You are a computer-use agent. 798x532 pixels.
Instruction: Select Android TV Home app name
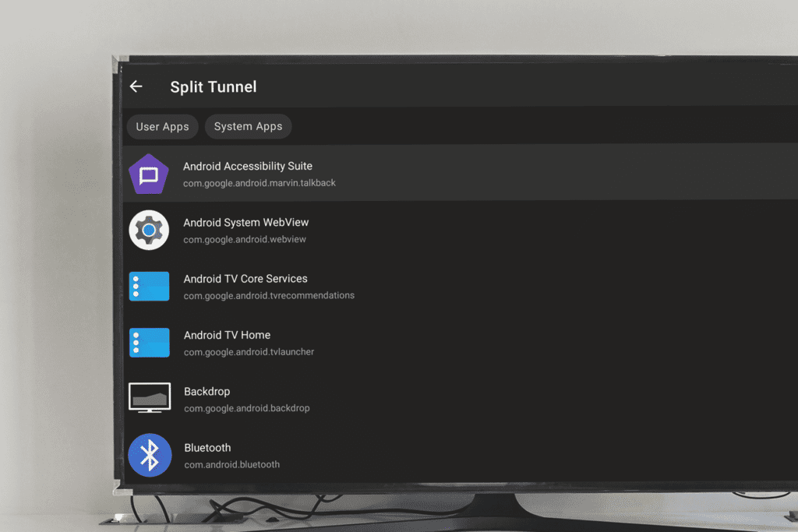227,335
